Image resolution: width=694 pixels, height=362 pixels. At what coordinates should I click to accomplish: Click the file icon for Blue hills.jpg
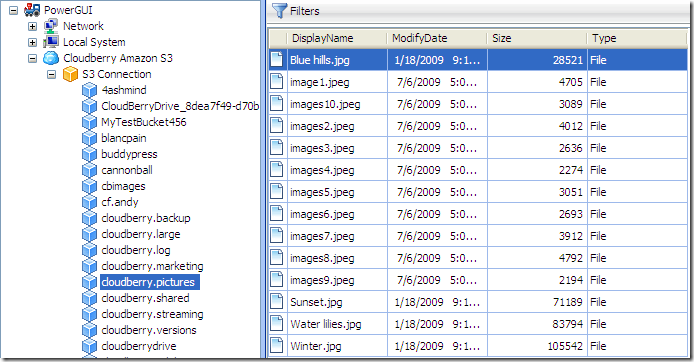pyautogui.click(x=277, y=60)
